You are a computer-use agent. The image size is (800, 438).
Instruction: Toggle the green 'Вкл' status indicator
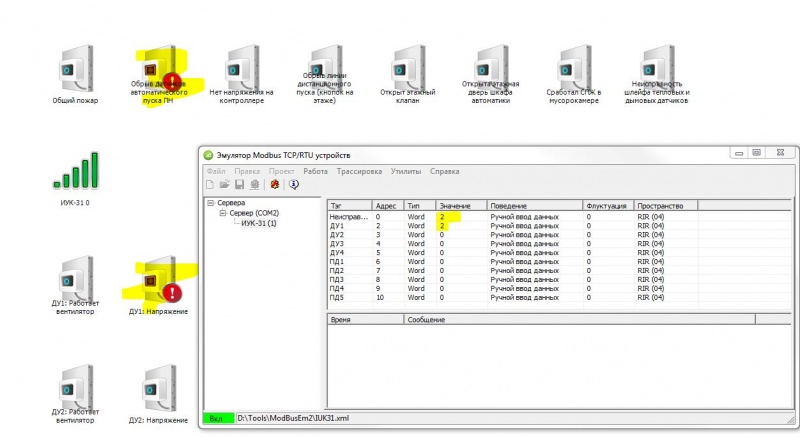point(217,418)
